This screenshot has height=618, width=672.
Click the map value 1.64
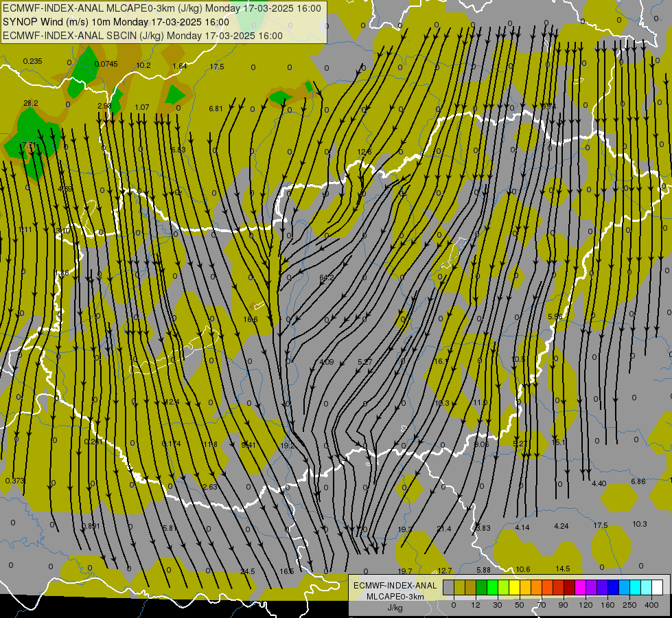pos(180,66)
